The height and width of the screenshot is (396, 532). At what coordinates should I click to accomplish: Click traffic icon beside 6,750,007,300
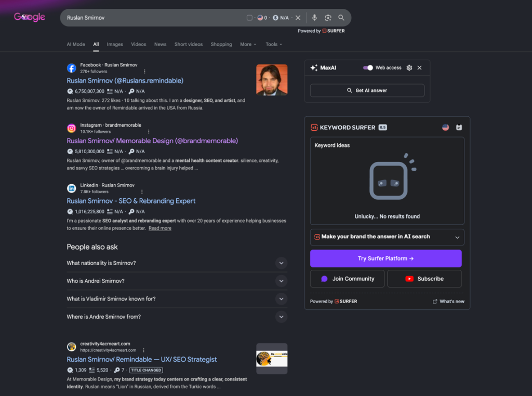70,91
